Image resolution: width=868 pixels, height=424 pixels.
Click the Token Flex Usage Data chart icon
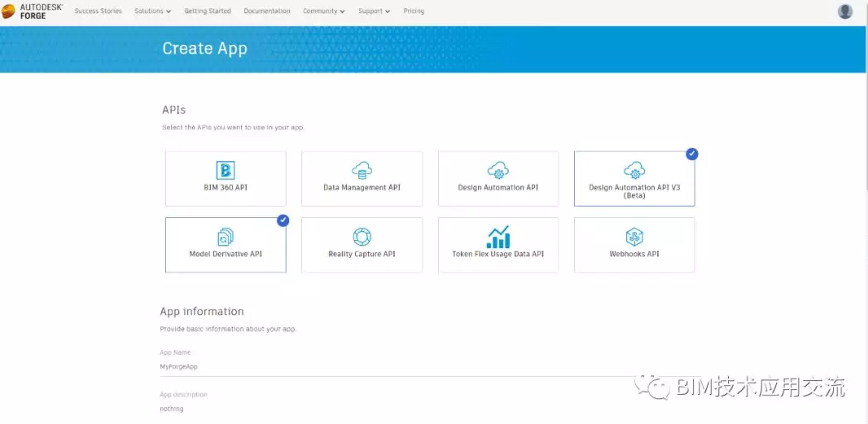[498, 237]
